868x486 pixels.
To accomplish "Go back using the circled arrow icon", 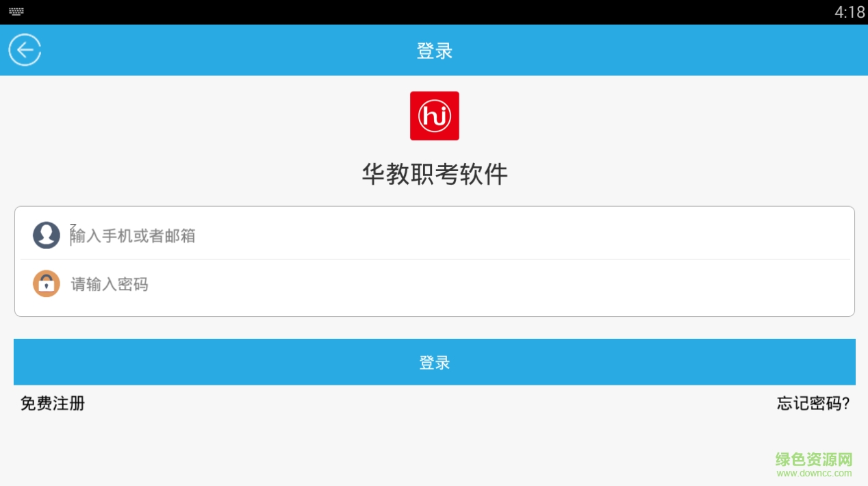I will click(x=25, y=50).
